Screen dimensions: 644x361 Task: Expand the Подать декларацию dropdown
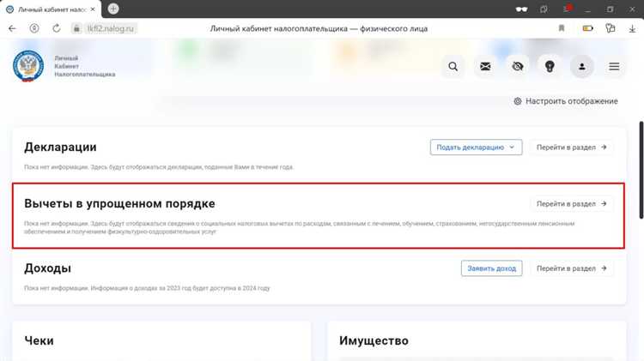(x=476, y=147)
